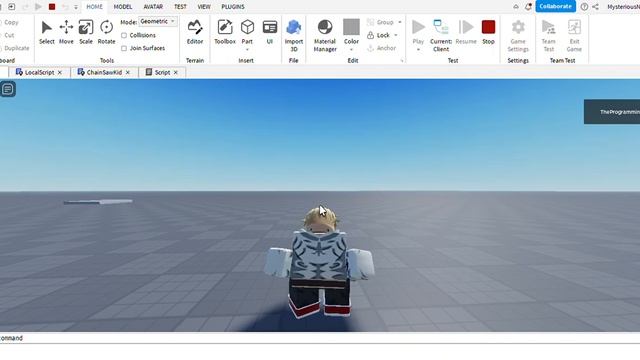
Task: Open the quick access toolbar customize arrow
Action: tap(76, 7)
